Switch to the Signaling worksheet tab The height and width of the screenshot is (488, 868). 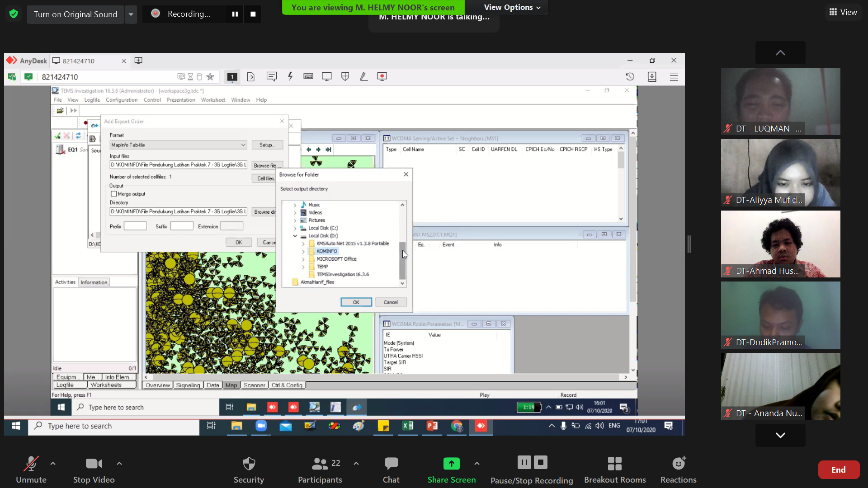coord(188,385)
